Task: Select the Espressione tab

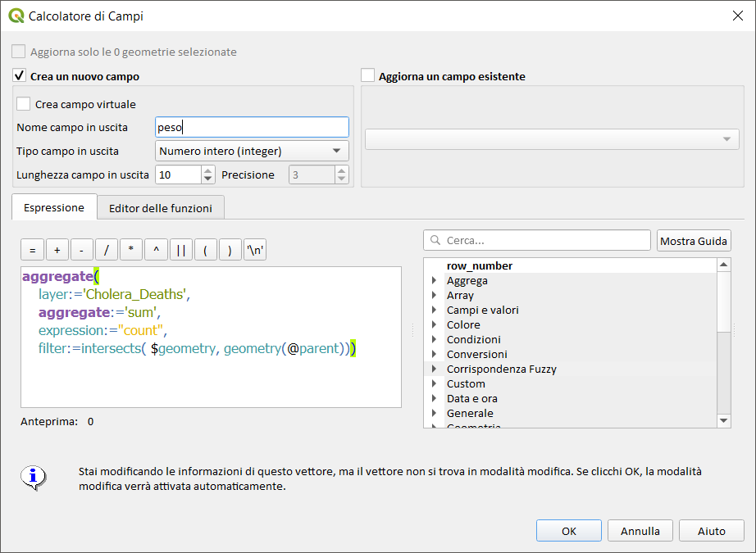Action: click(x=54, y=207)
